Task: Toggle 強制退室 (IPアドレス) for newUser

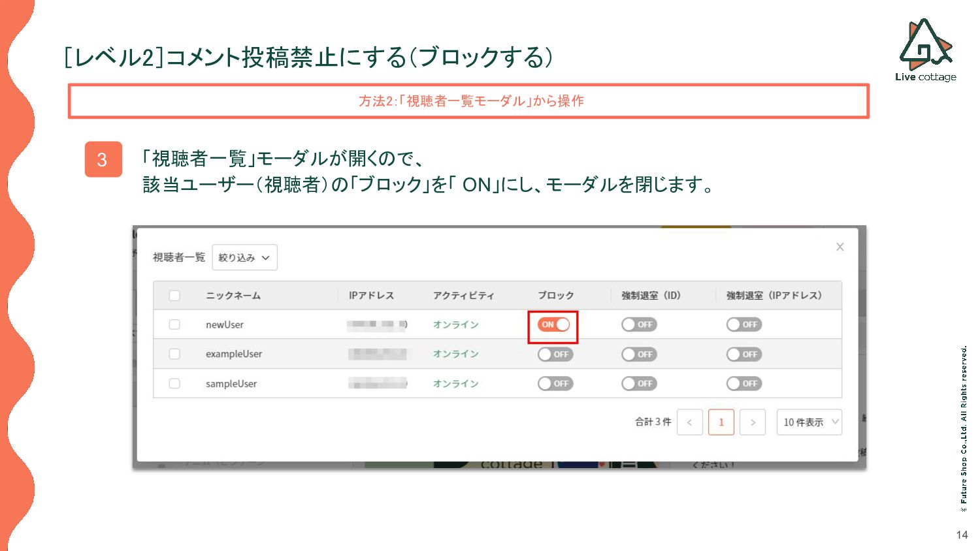Action: click(x=744, y=324)
